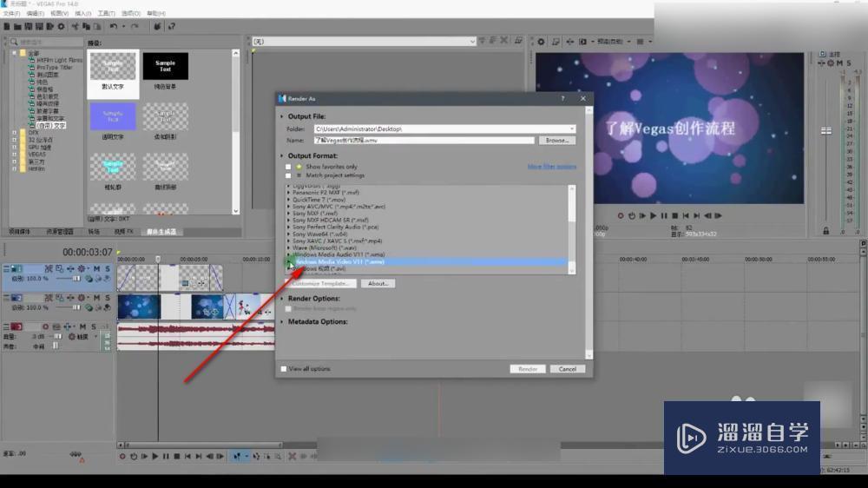Open the 帮助(H) menu
The image size is (868, 488).
tap(156, 13)
